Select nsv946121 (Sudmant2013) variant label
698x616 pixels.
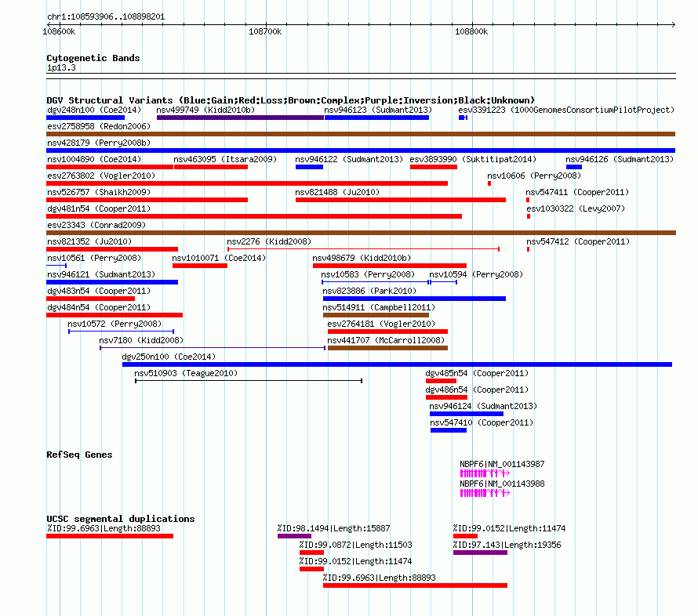(101, 274)
